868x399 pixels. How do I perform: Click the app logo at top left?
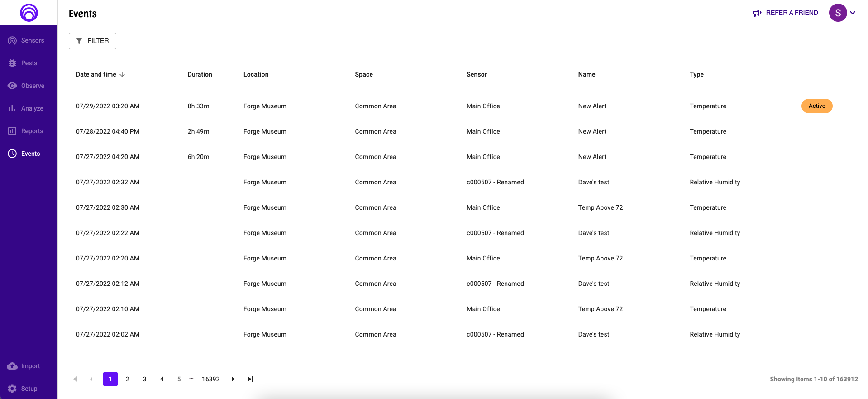pos(29,13)
